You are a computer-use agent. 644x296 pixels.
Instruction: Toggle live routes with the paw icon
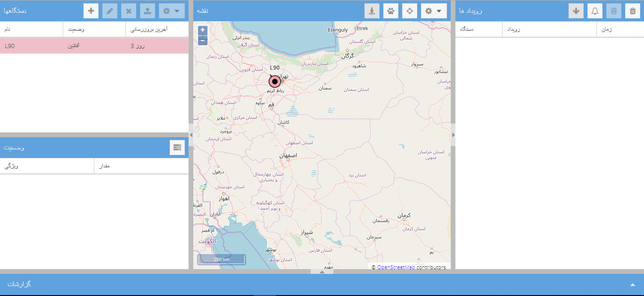point(391,11)
